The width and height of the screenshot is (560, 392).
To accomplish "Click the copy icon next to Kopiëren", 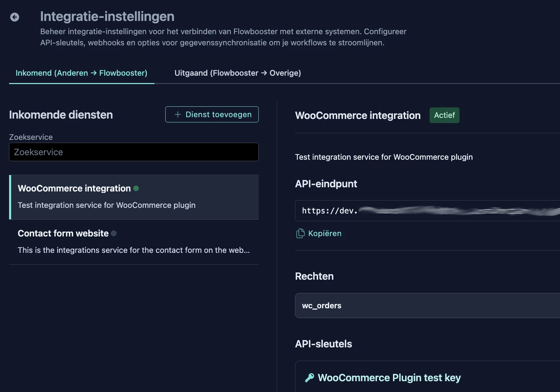I will 300,233.
